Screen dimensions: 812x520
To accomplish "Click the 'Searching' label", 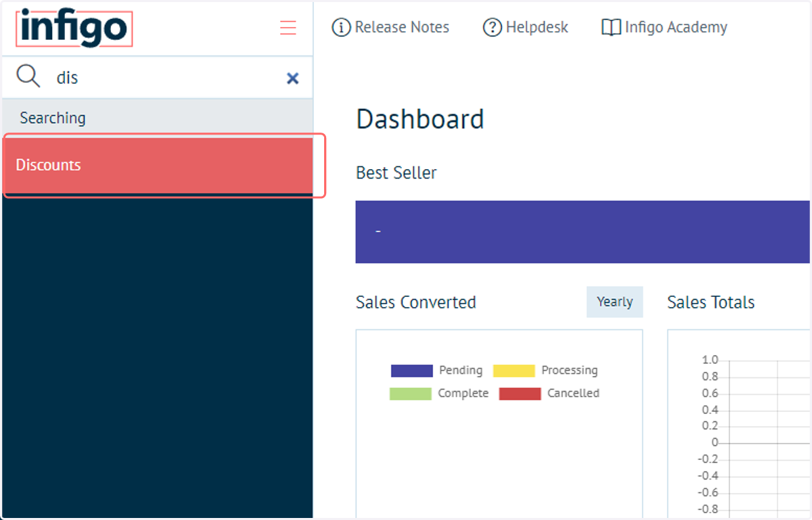I will tap(53, 118).
